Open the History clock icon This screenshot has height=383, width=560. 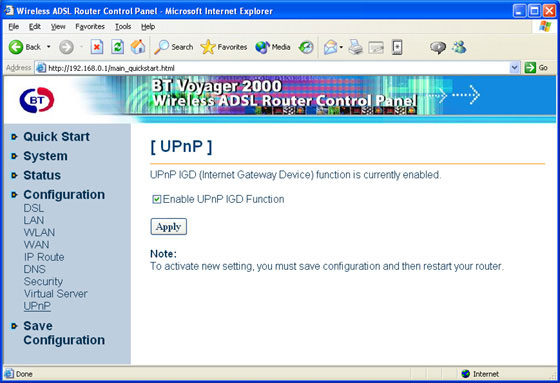click(306, 47)
